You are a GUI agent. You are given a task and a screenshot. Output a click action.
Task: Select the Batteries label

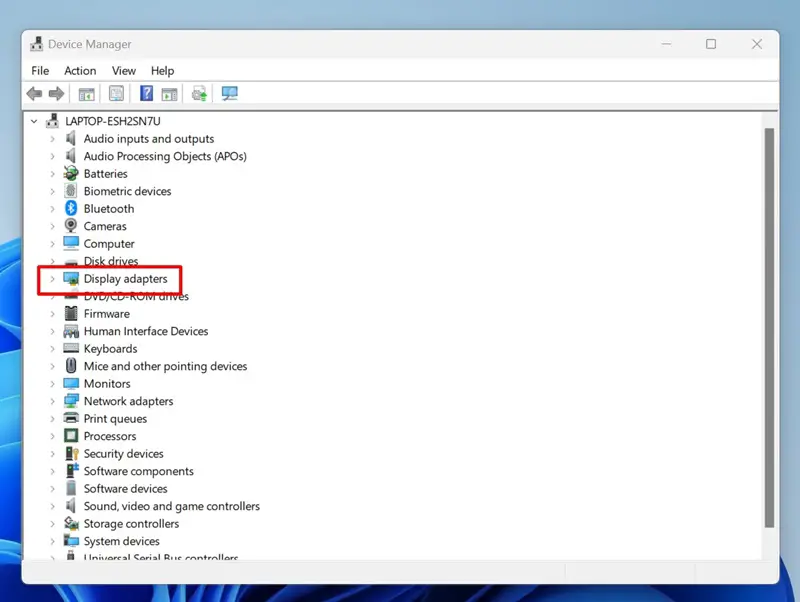(106, 173)
